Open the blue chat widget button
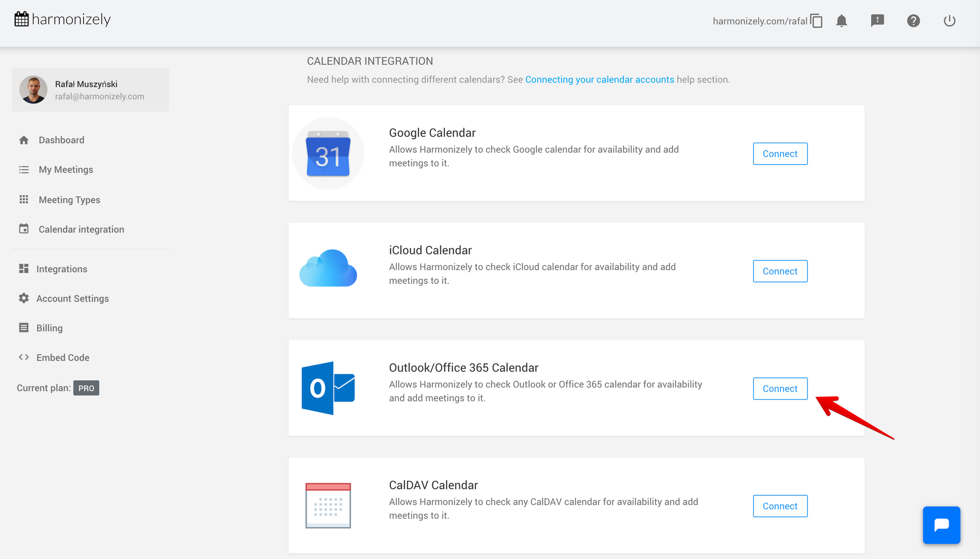Viewport: 980px width, 559px height. click(x=941, y=525)
